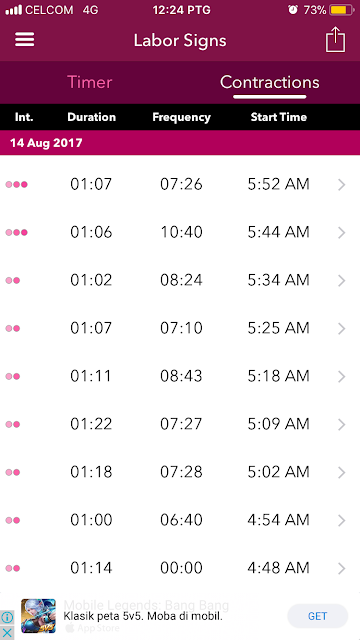Select the Contractions tab

pyautogui.click(x=269, y=82)
